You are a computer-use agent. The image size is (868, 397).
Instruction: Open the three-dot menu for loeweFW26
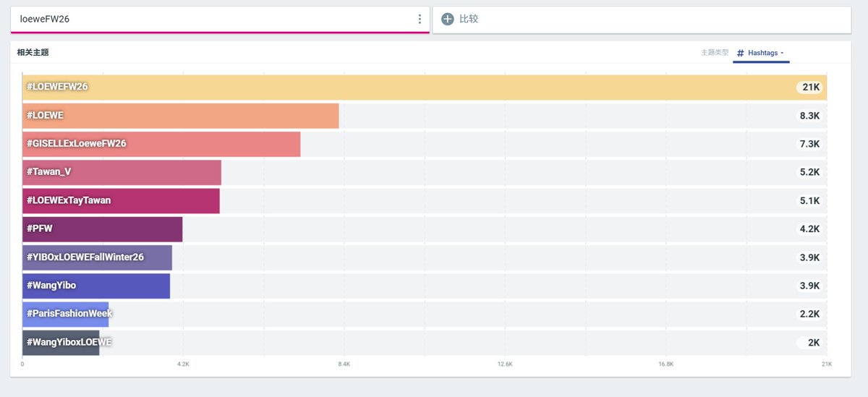click(x=420, y=20)
